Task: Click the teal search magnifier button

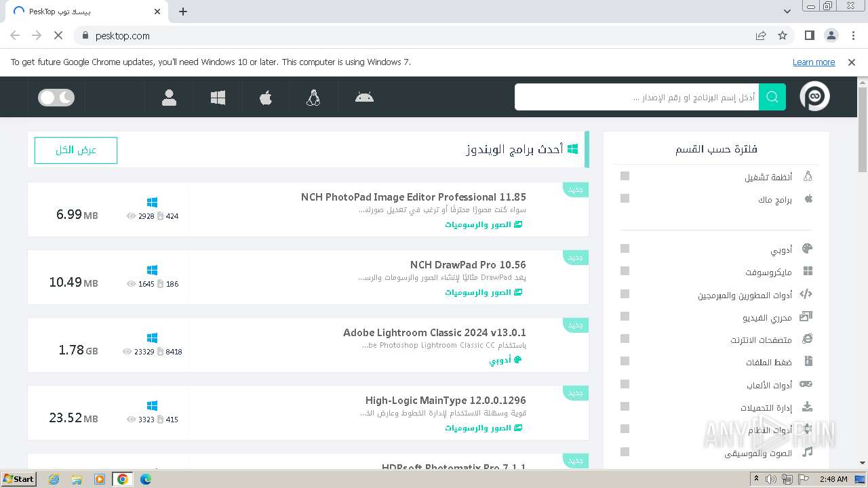Action: (x=772, y=97)
